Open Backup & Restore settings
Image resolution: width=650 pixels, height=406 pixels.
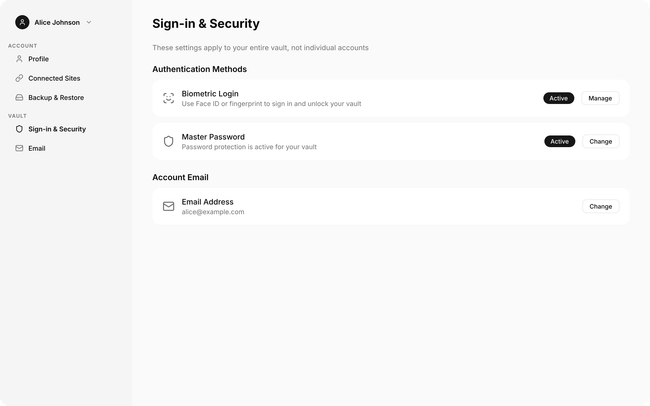(x=56, y=98)
